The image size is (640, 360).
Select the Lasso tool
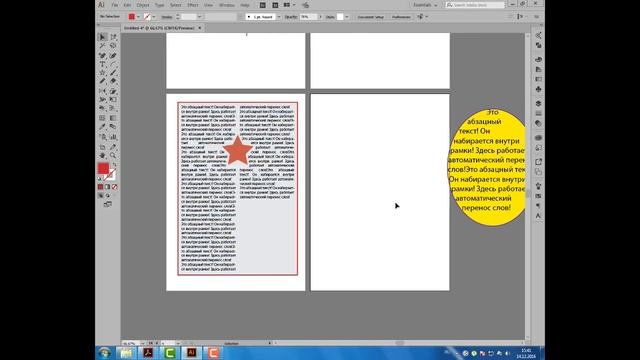(x=113, y=46)
